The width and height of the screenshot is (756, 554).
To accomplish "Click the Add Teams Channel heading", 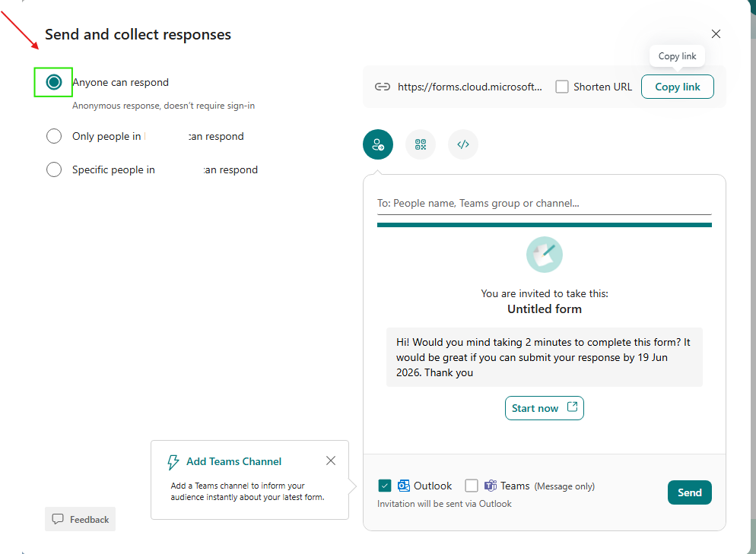I will tap(233, 461).
